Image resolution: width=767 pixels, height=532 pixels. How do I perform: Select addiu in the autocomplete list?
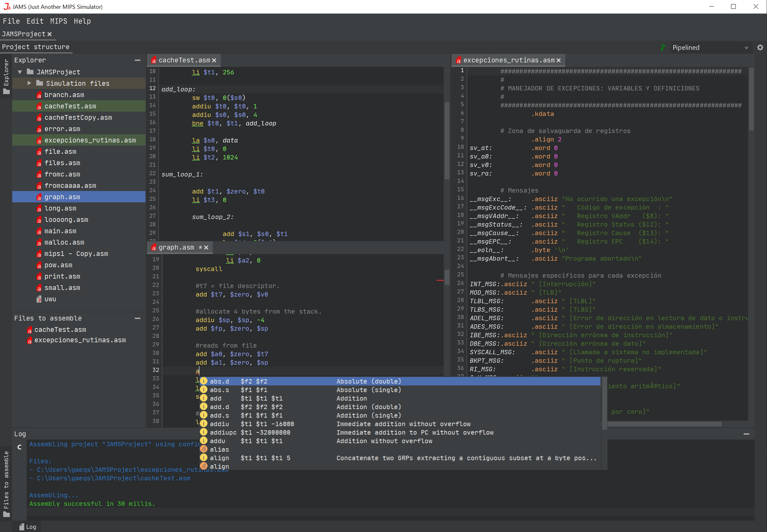219,424
